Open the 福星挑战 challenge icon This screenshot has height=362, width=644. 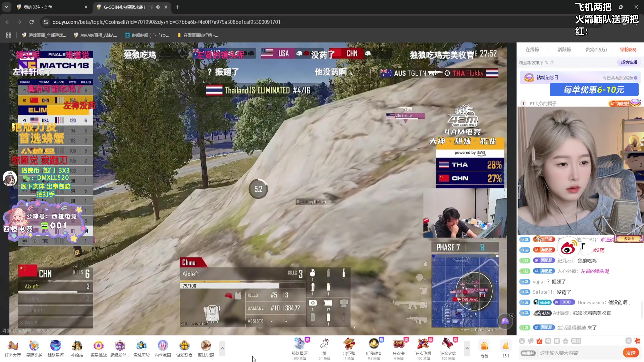coord(99,349)
